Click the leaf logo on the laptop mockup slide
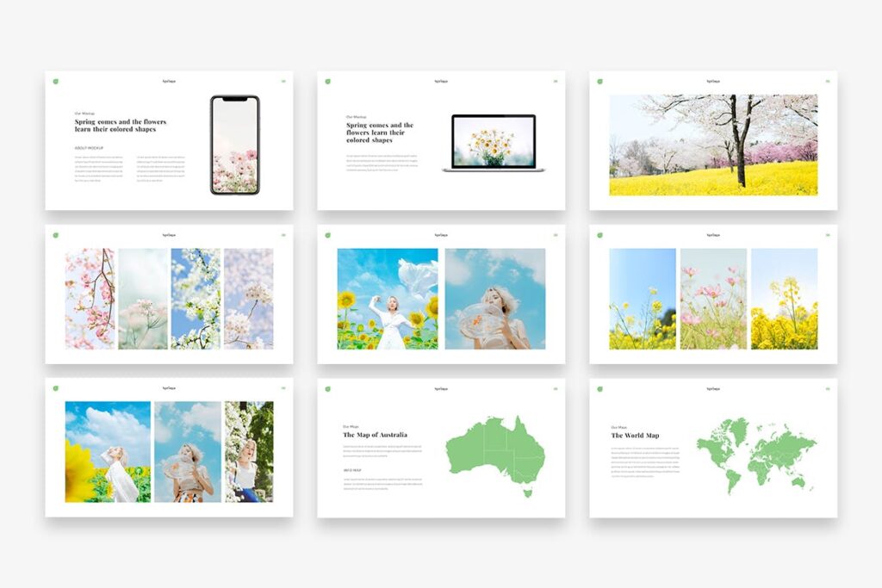Image resolution: width=882 pixels, height=588 pixels. tap(330, 81)
